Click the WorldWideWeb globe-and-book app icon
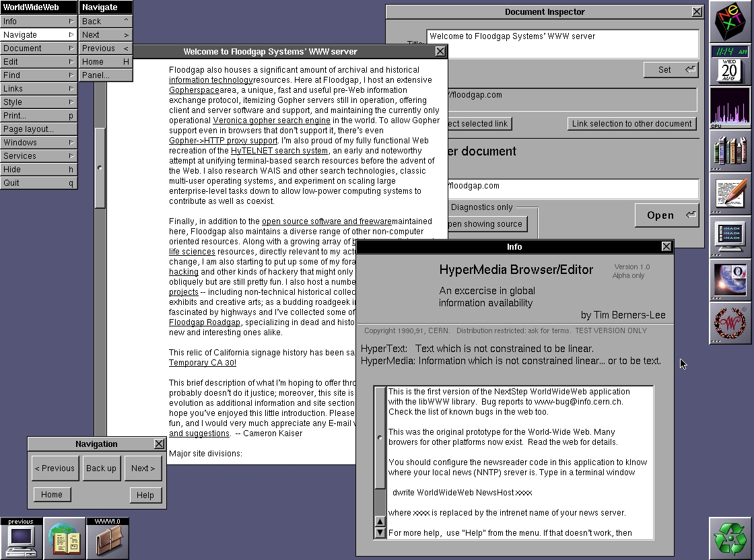This screenshot has height=560, width=754. pos(65,538)
